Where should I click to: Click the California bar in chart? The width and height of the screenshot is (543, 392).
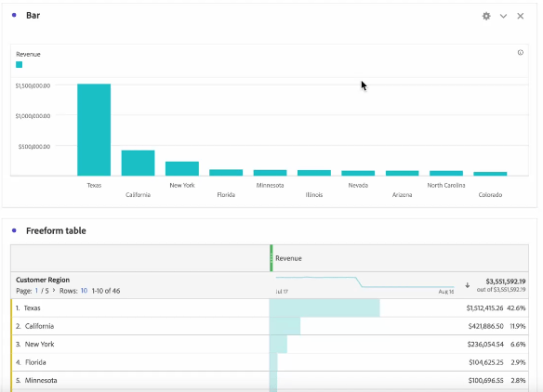[138, 163]
